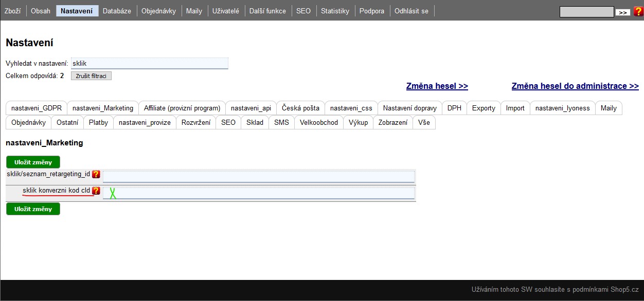Select the DPH tab
The width and height of the screenshot is (644, 301).
click(x=455, y=108)
